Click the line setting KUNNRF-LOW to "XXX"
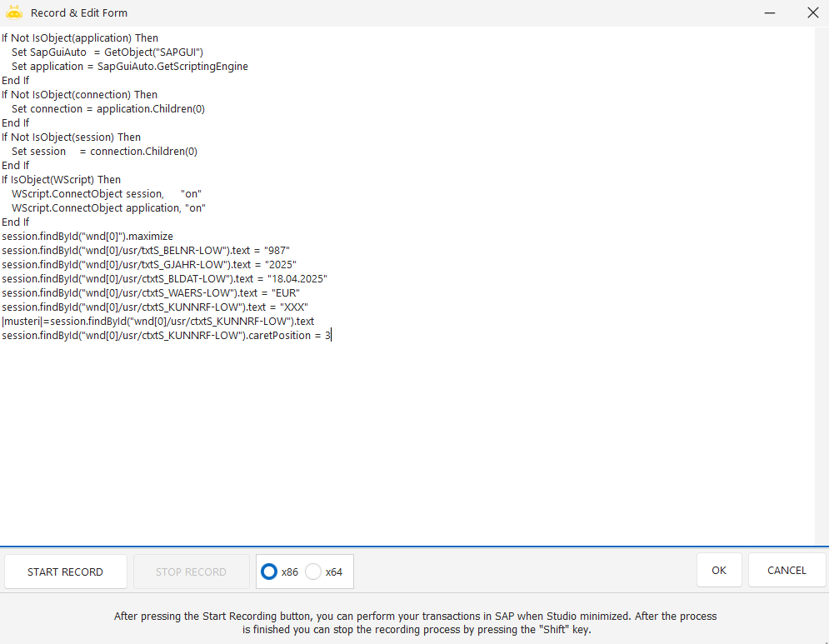The image size is (829, 644). 155,307
